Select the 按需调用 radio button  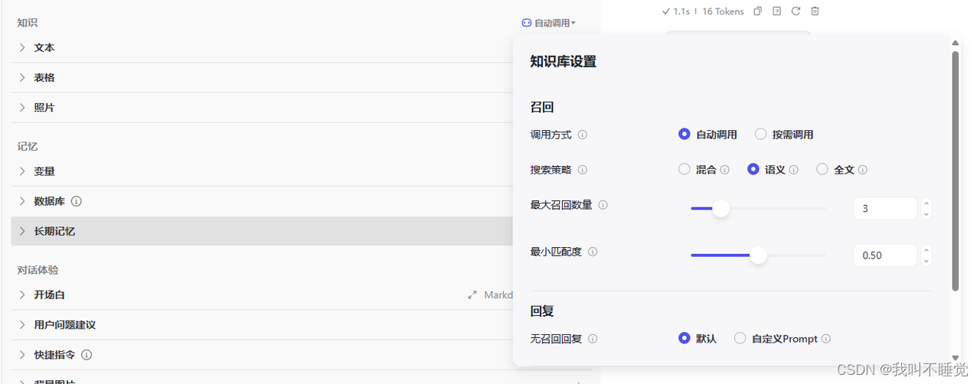pos(760,134)
